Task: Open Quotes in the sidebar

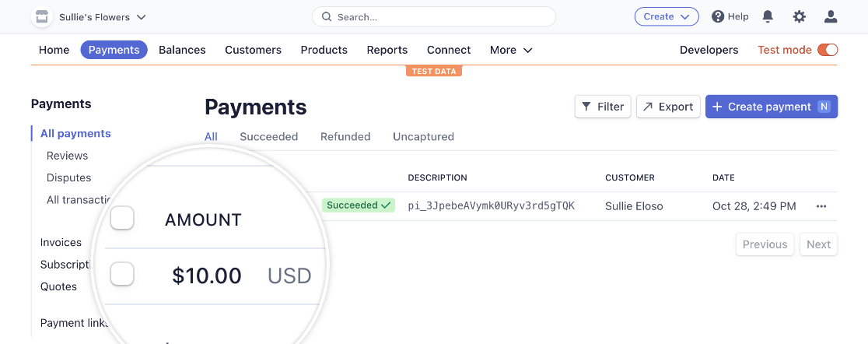Action: tap(58, 286)
